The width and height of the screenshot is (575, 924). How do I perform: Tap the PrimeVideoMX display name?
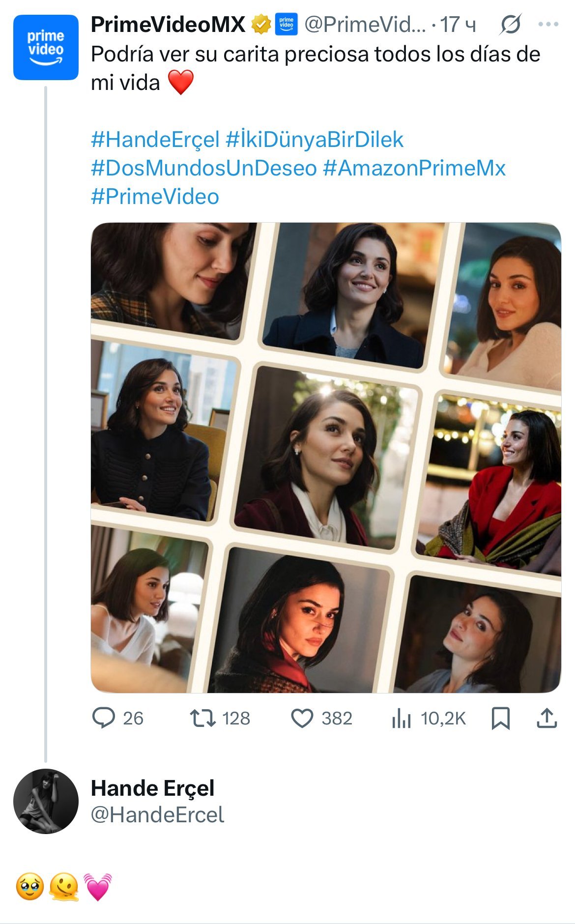[168, 25]
